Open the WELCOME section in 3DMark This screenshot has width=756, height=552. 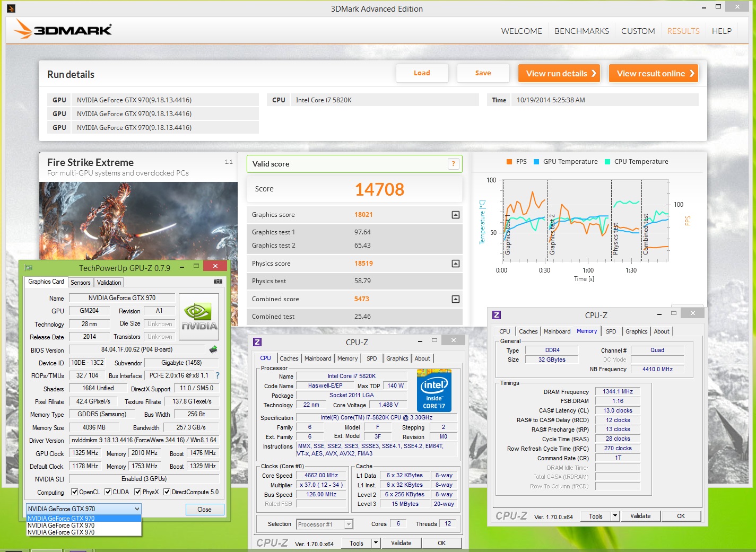tap(522, 31)
